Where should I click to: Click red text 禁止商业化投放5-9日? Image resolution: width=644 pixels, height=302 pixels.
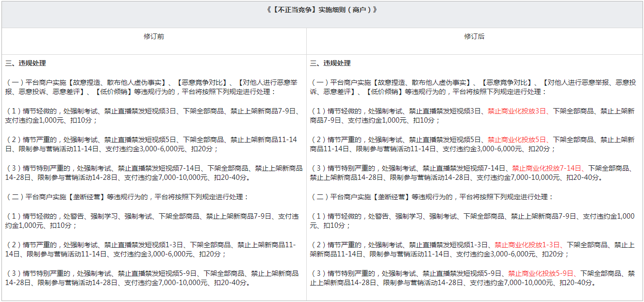541,273
